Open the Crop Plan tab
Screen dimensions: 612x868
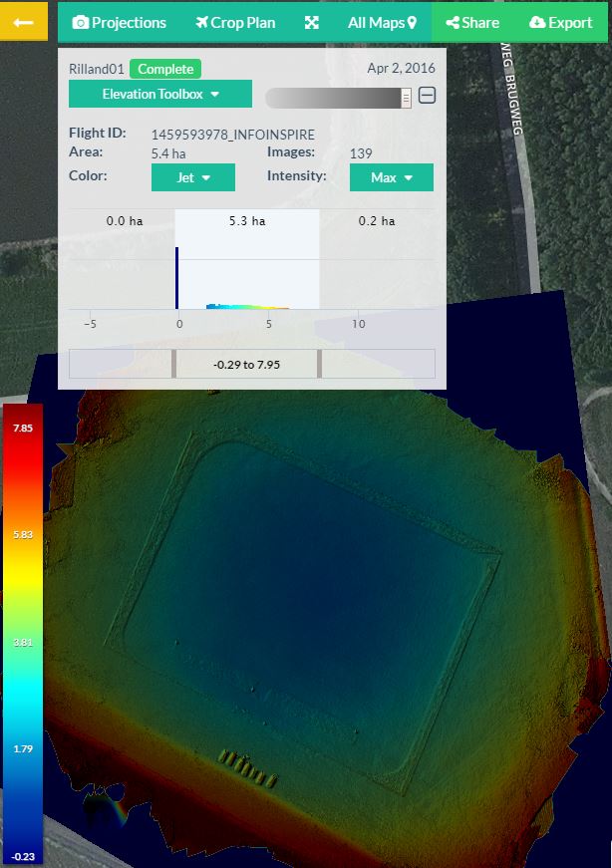pos(235,22)
